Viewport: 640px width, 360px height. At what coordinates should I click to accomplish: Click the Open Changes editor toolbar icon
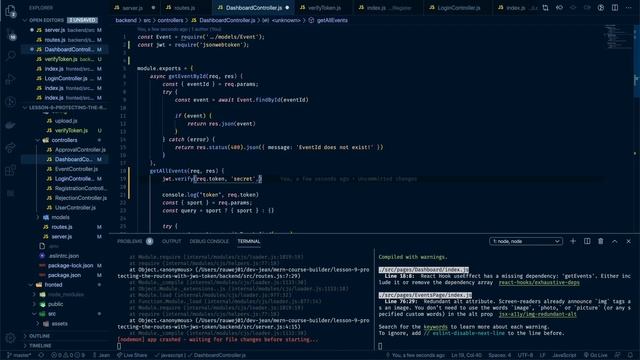[x=545, y=7]
